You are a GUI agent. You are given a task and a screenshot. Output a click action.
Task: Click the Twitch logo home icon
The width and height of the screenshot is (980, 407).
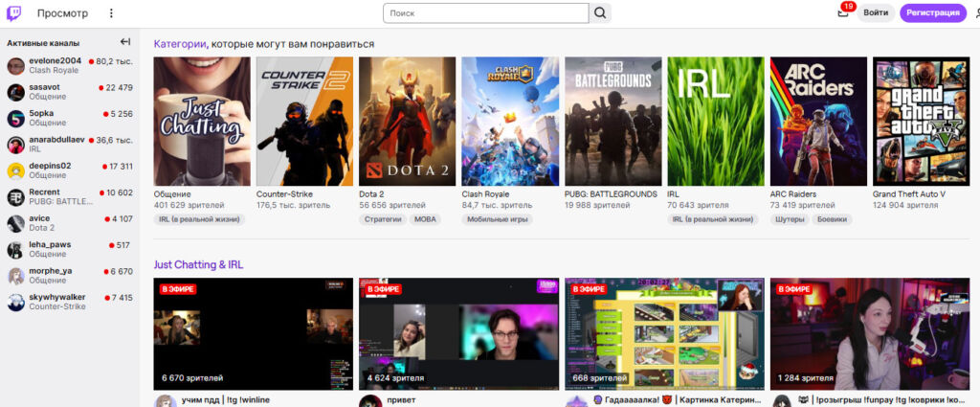pyautogui.click(x=15, y=13)
